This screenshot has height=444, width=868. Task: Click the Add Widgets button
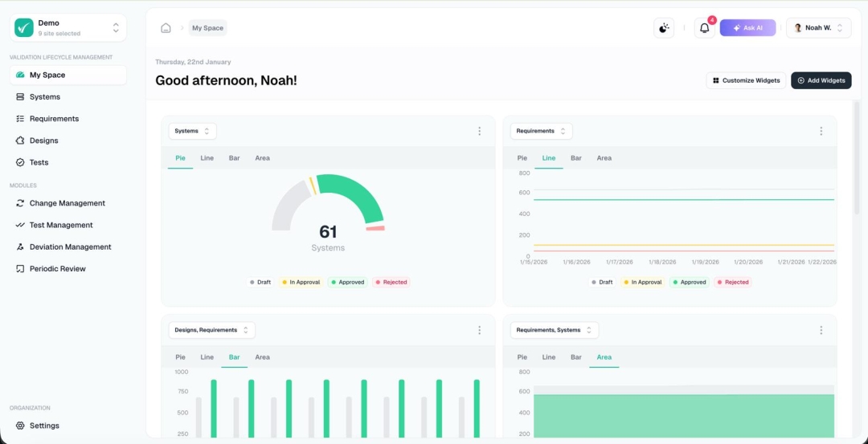(x=821, y=80)
